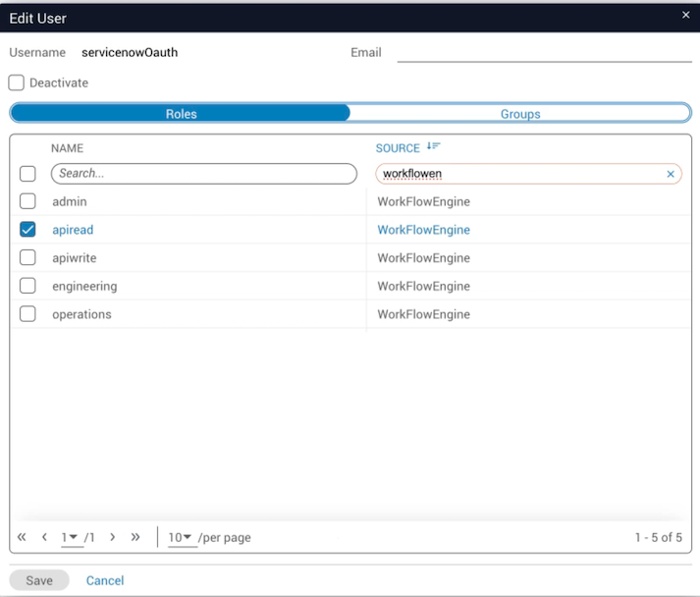
Task: Go to the previous page
Action: click(44, 537)
